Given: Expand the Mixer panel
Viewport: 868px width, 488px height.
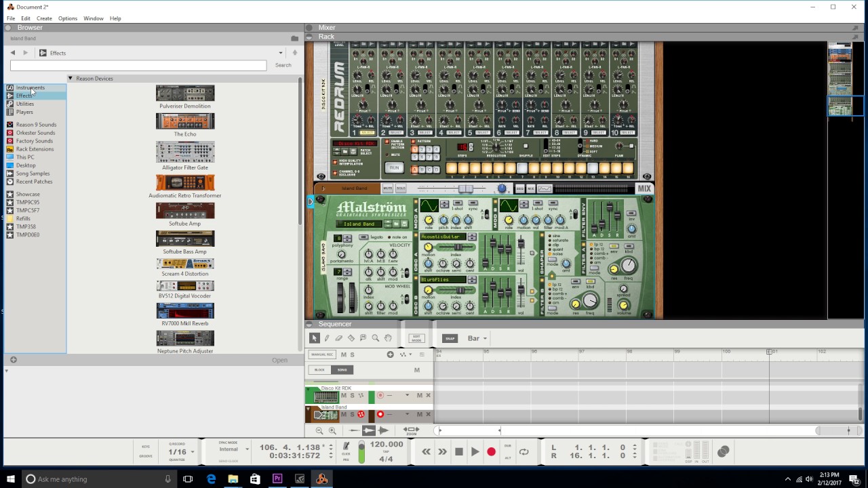Looking at the screenshot, I should click(309, 28).
